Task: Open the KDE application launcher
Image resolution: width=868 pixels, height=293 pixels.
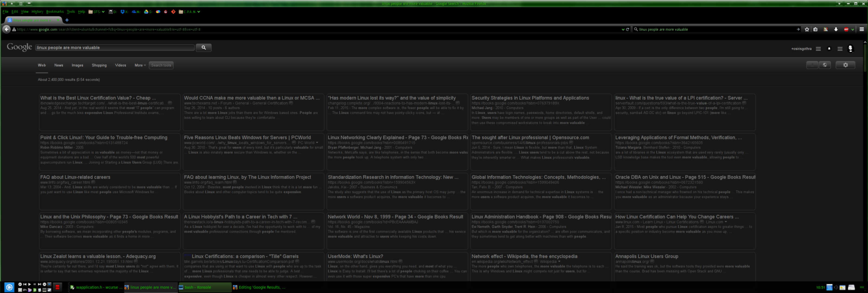Action: 9,287
